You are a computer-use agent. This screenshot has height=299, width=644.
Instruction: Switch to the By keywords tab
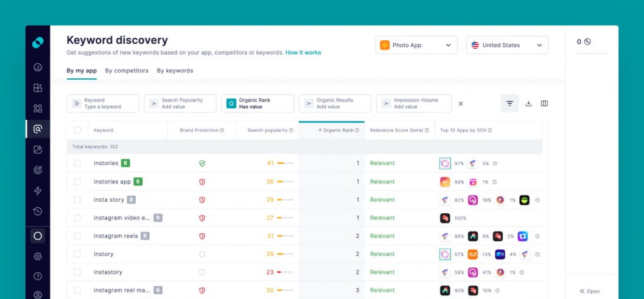[x=175, y=70]
